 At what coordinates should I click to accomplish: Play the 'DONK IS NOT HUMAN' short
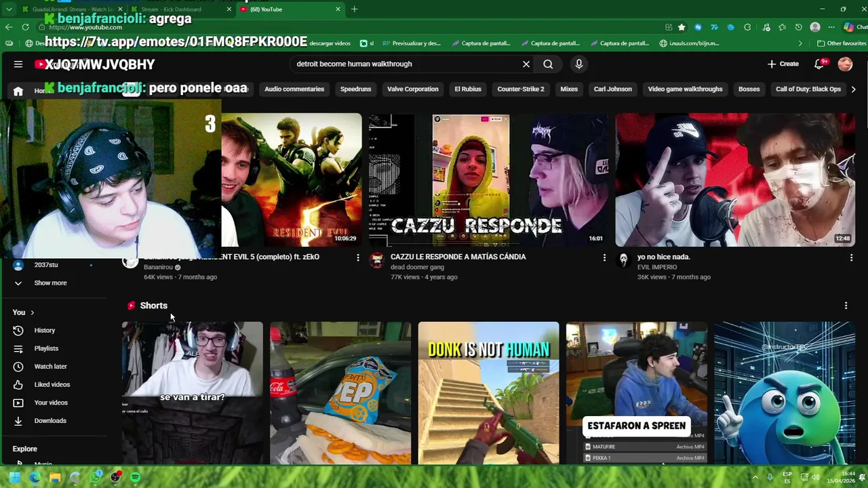tap(488, 393)
